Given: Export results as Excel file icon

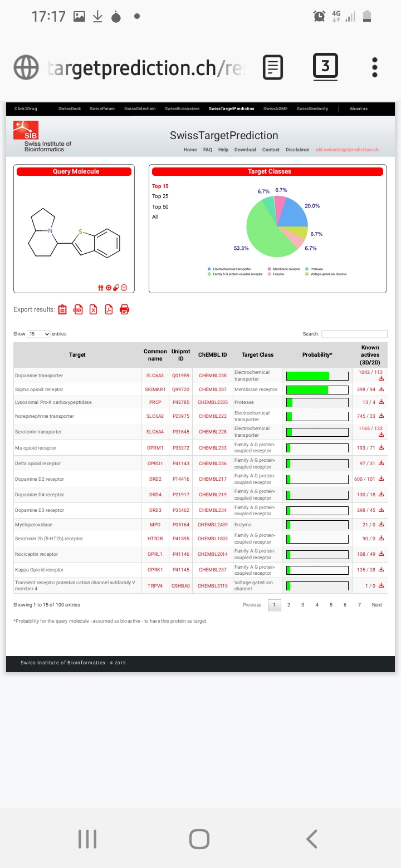Looking at the screenshot, I should 94,309.
